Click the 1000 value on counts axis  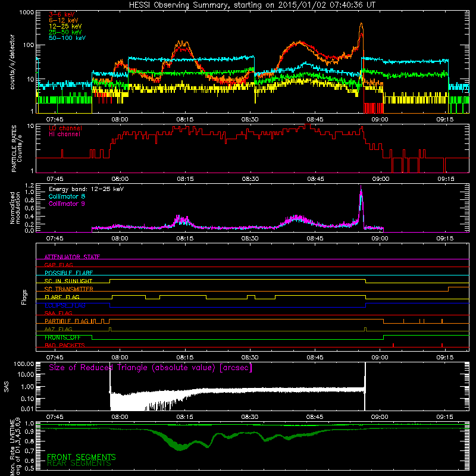click(27, 12)
